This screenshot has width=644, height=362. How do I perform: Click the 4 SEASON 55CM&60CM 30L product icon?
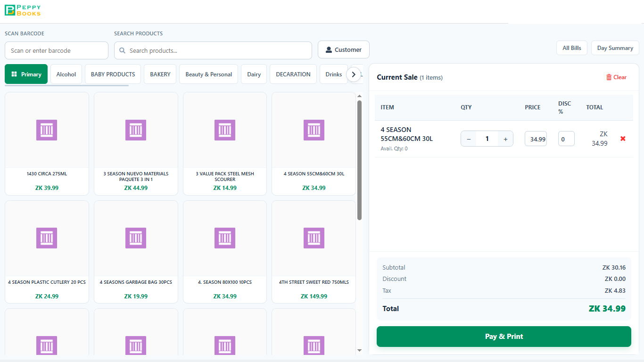click(x=314, y=130)
